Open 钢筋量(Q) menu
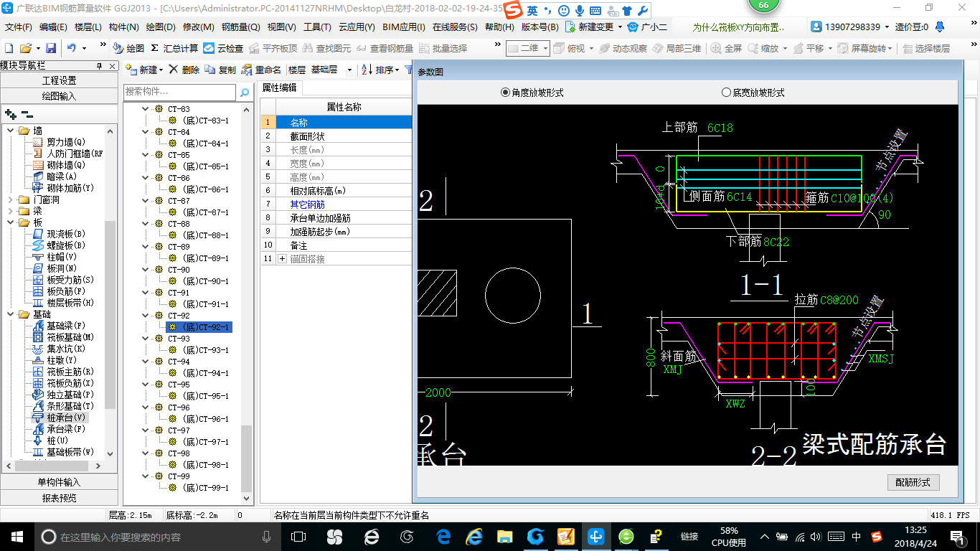 (240, 27)
